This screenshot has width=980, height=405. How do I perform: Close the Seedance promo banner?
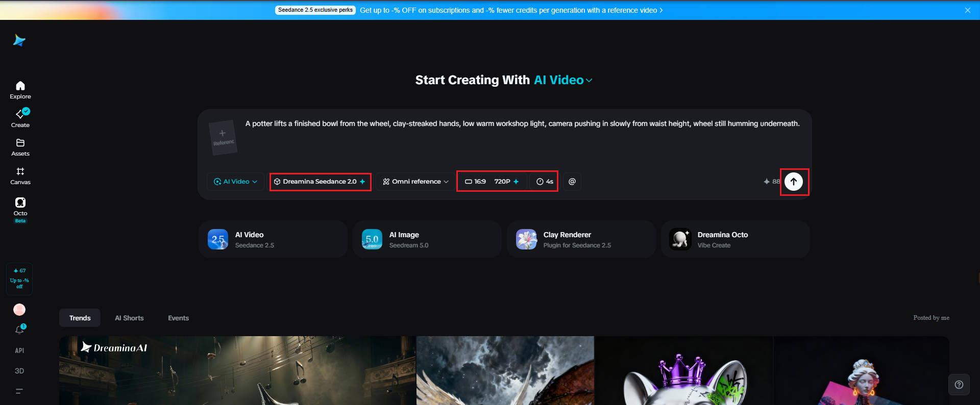968,10
